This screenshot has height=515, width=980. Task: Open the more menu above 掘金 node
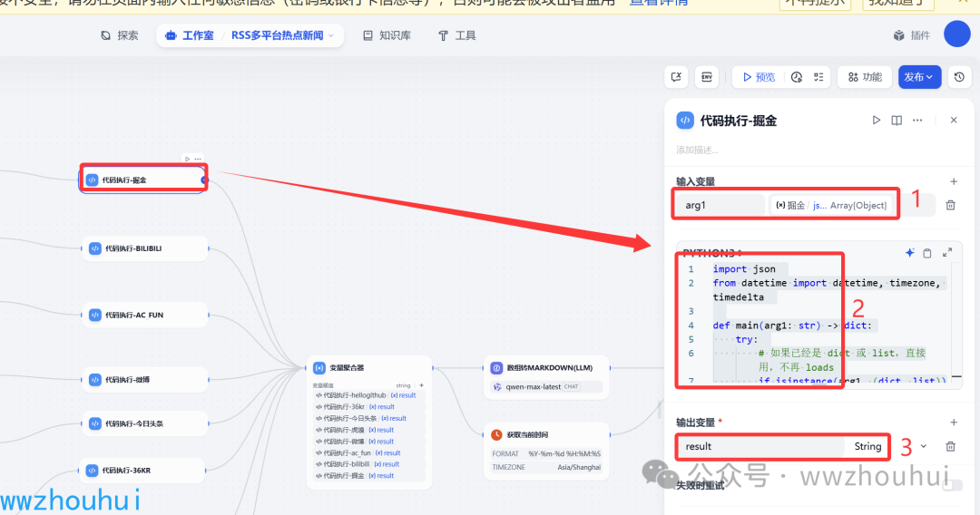pos(198,160)
